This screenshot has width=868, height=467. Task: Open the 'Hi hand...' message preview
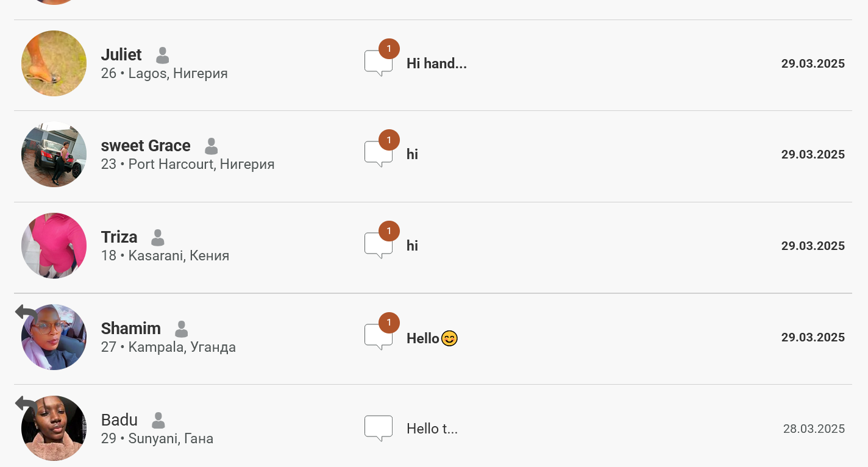click(x=436, y=63)
